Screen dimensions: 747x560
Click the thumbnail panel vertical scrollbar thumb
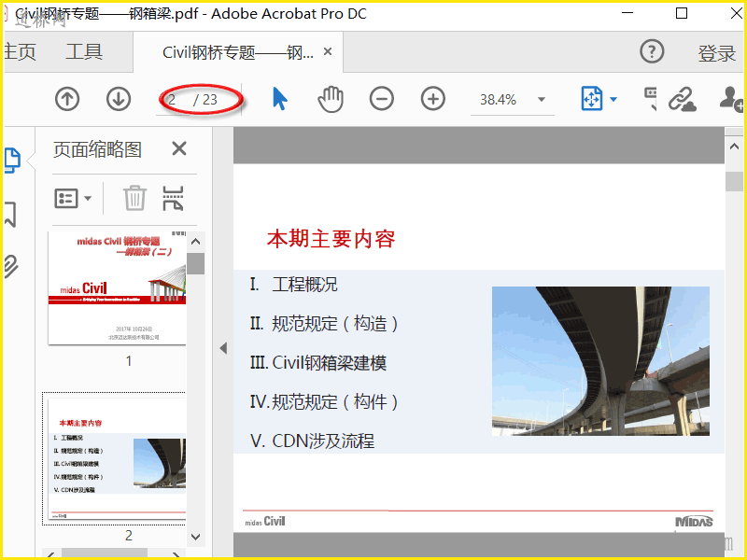click(195, 264)
